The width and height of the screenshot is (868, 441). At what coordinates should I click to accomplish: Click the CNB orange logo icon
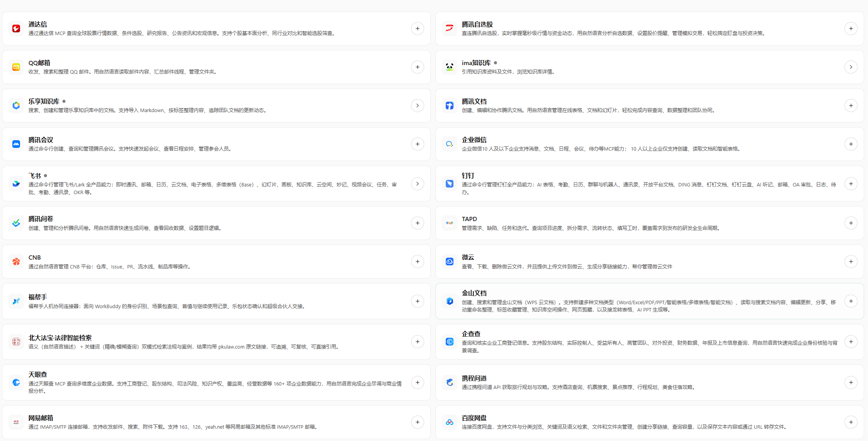click(x=16, y=262)
